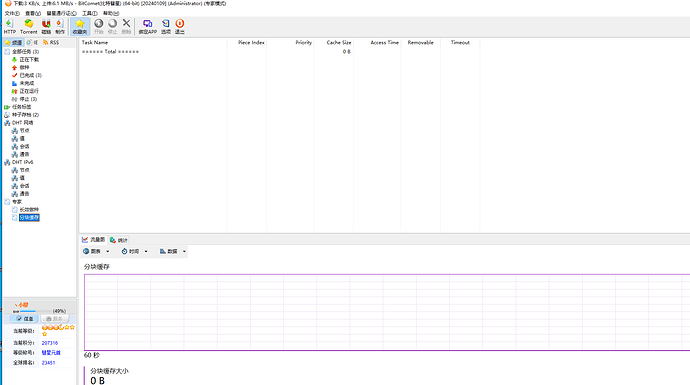Switch to the IE sidebar tab
This screenshot has width=690, height=385.
click(32, 43)
